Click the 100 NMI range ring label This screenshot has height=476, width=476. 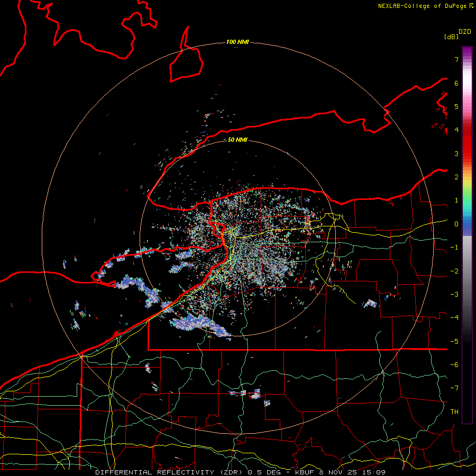click(x=237, y=42)
